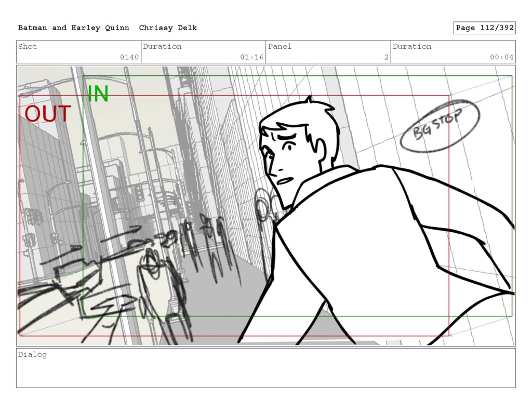The width and height of the screenshot is (532, 412).
Task: Click the red 'OUT' camera label
Action: click(x=48, y=114)
